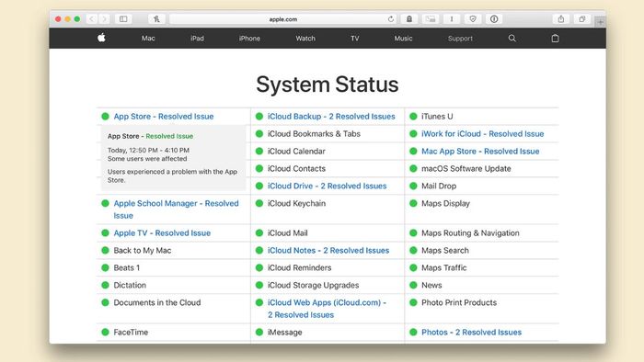Click the apple.com address bar
The height and width of the screenshot is (362, 644).
pos(283,19)
